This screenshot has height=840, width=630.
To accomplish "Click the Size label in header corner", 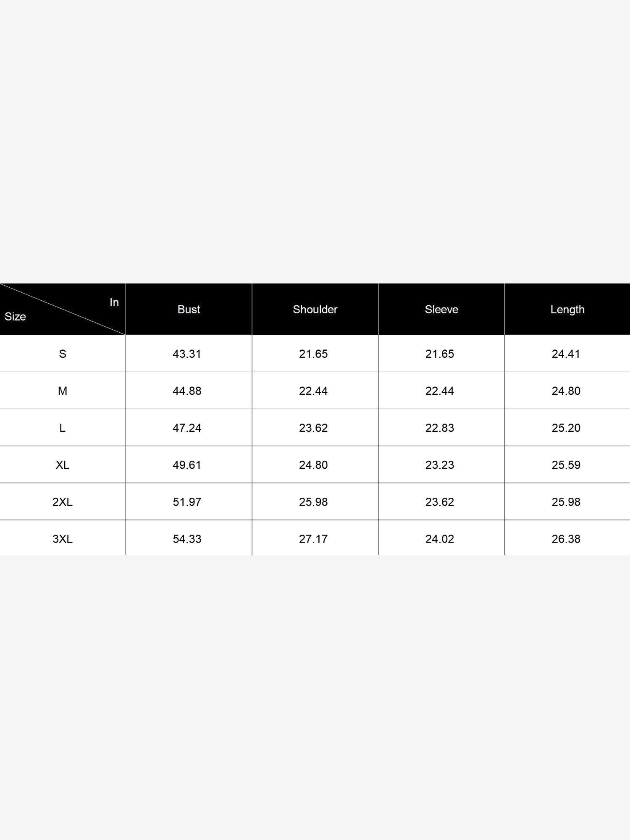I will pyautogui.click(x=15, y=317).
